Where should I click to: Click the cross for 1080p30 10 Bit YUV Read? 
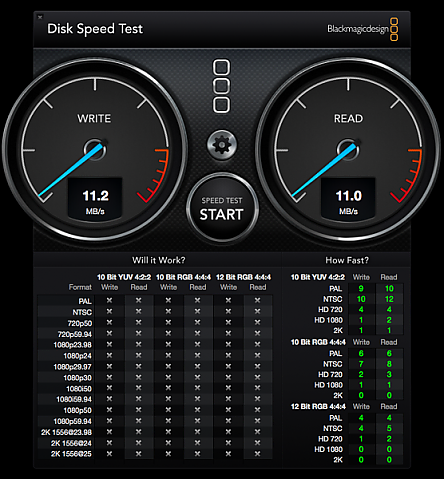pos(138,377)
